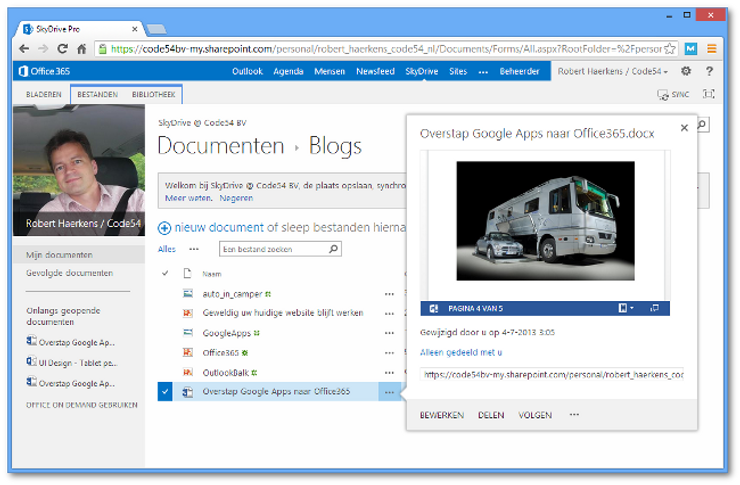Viewport: 740px width, 485px height.
Task: Open Gevolgde documenten in the sidebar
Action: coord(69,273)
